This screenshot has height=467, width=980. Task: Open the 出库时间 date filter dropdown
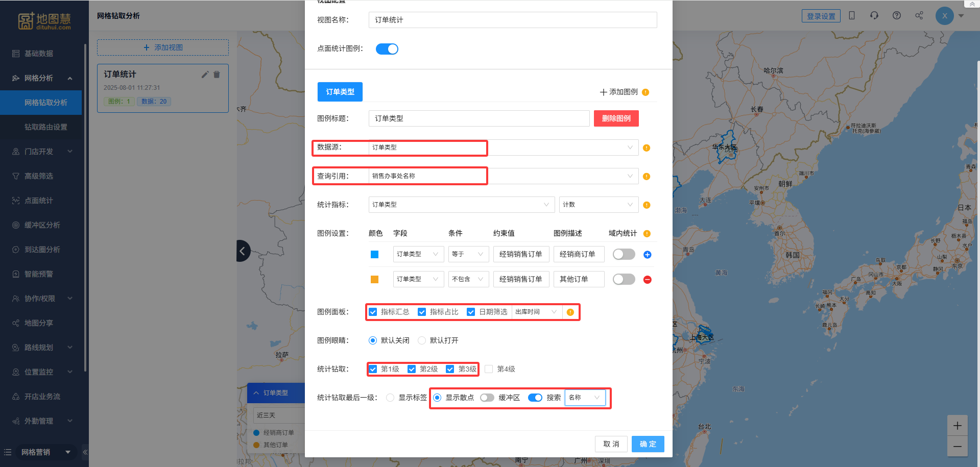click(x=536, y=312)
